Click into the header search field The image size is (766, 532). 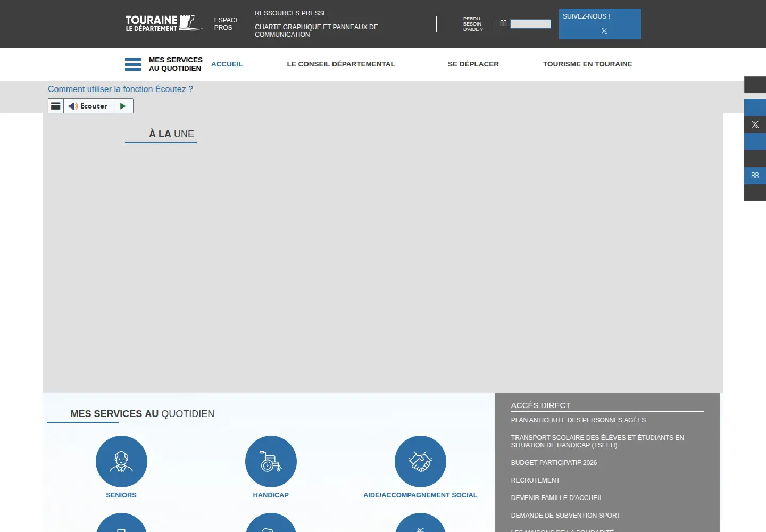[x=530, y=24]
